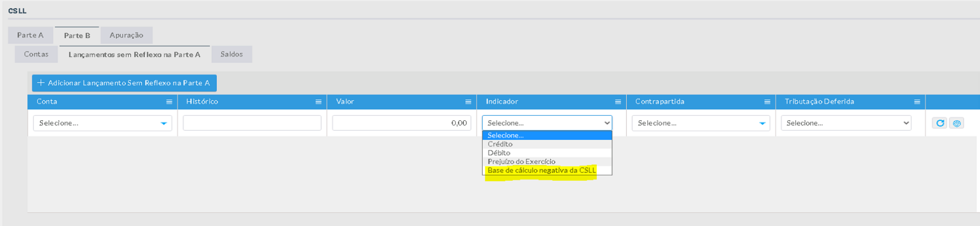Click the Valor column header
980x226 pixels.
click(402, 102)
